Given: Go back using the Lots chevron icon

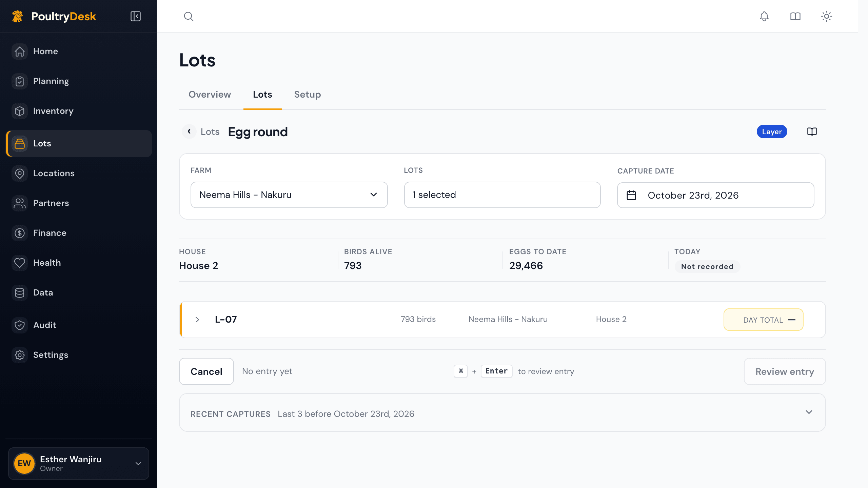Looking at the screenshot, I should (x=189, y=131).
